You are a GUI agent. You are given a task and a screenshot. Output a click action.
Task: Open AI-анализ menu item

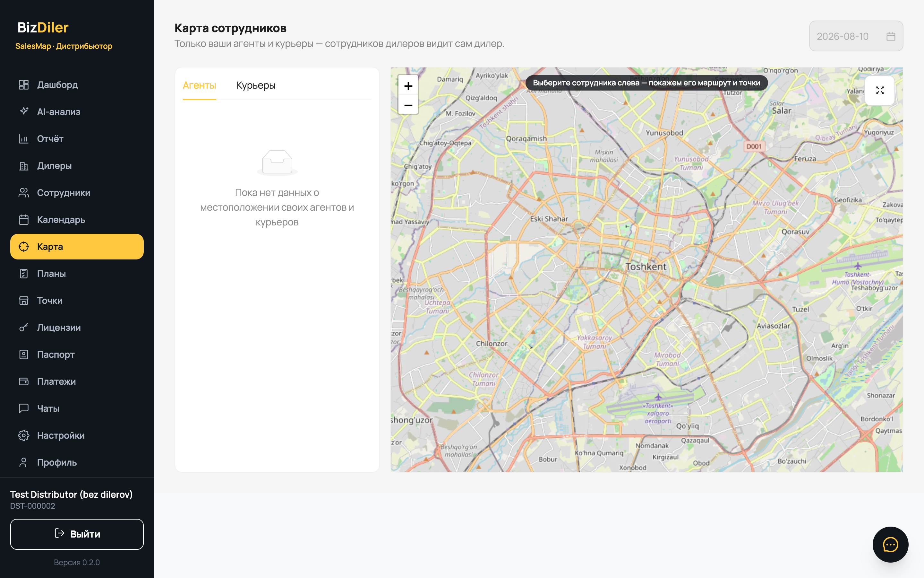coord(77,112)
